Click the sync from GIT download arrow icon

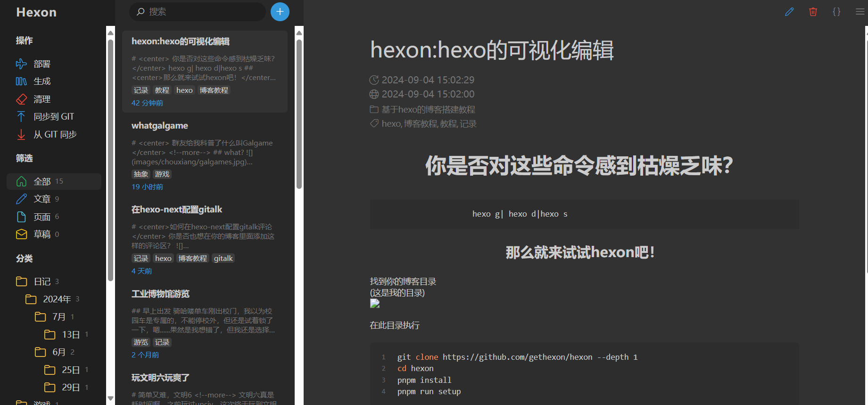(x=21, y=135)
